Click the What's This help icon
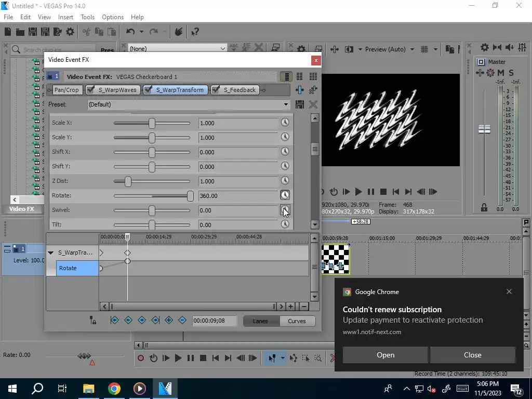The height and width of the screenshot is (399, 532). (x=195, y=32)
